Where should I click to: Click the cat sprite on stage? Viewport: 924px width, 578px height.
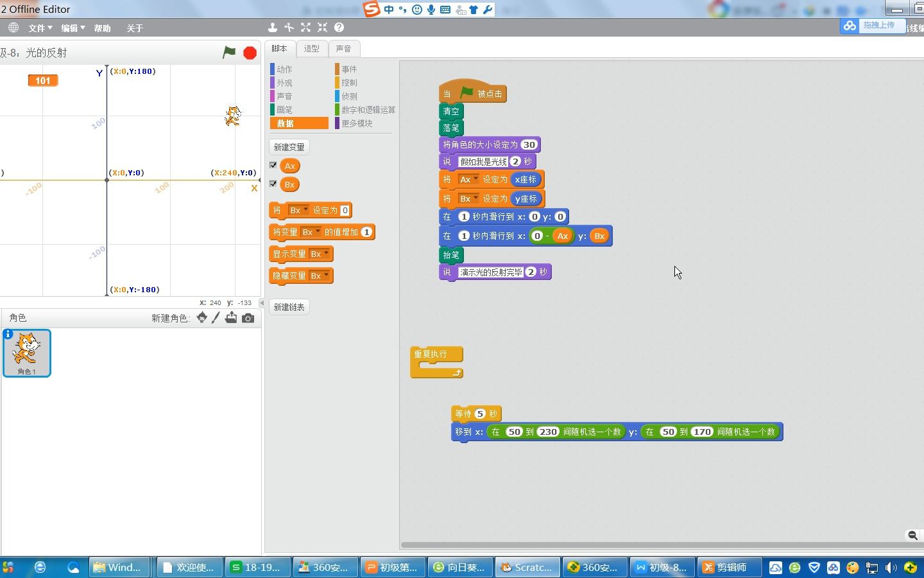233,116
